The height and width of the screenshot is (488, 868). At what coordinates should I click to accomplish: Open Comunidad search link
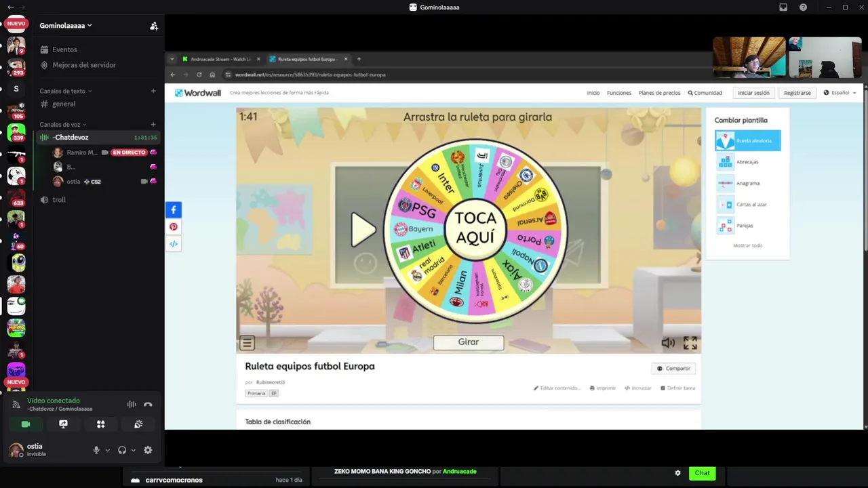[705, 93]
